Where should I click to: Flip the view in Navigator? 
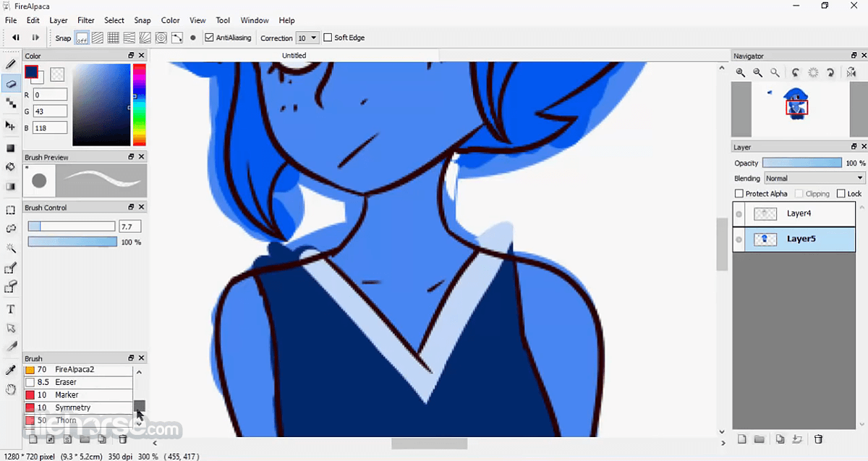point(851,72)
